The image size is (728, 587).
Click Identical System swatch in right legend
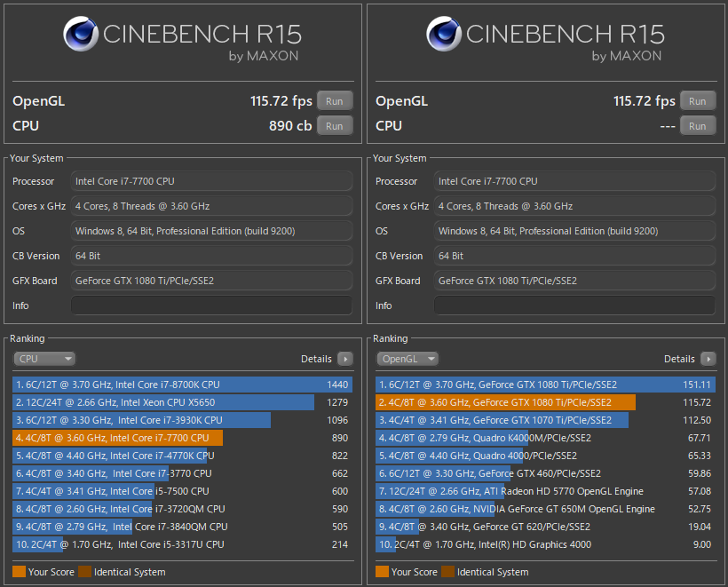tap(448, 572)
